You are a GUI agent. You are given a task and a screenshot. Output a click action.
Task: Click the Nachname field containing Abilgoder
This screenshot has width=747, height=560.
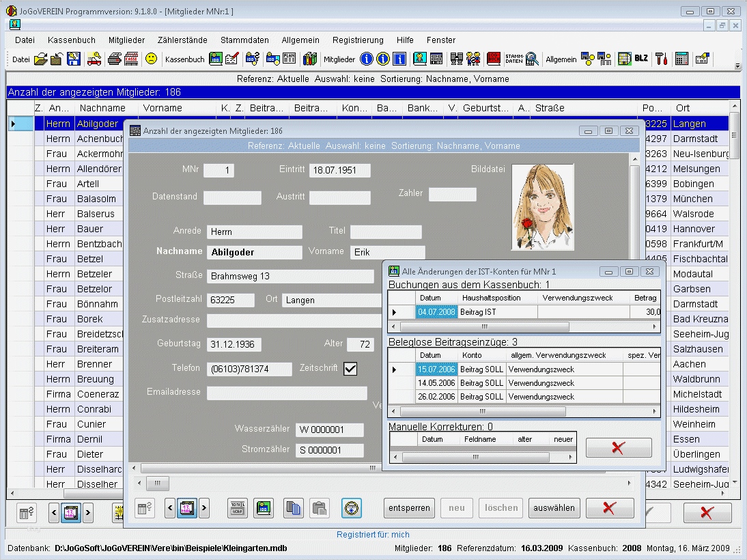255,253
